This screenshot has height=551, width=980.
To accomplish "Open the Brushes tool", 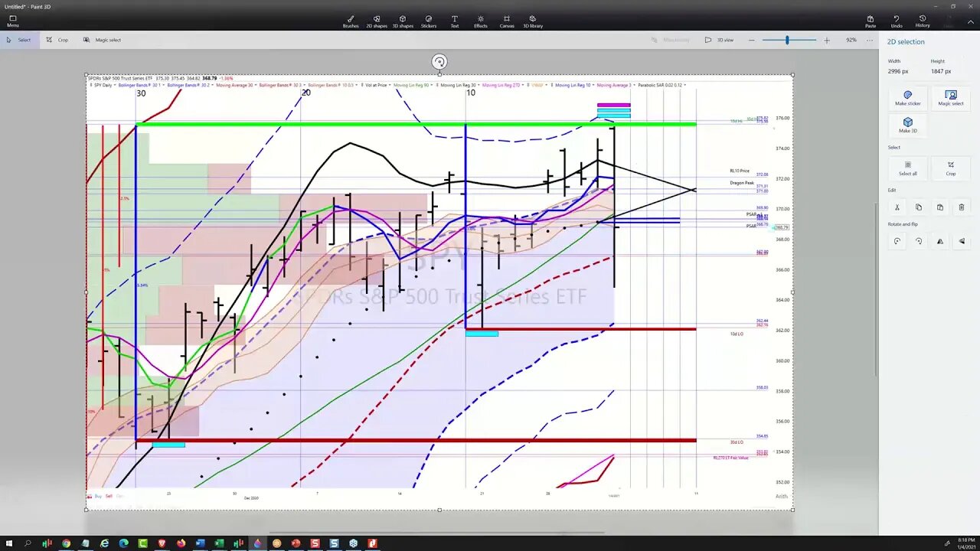I will (351, 21).
